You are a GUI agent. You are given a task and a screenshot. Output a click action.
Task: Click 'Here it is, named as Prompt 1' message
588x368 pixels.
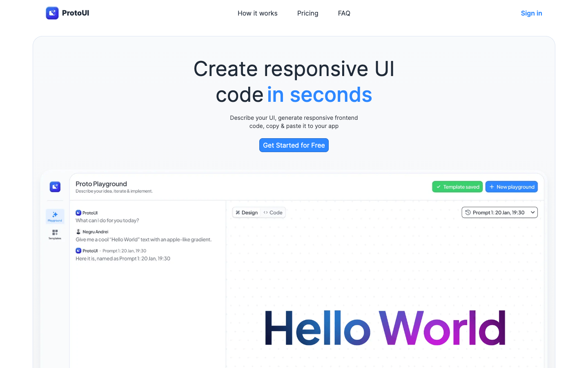123,258
